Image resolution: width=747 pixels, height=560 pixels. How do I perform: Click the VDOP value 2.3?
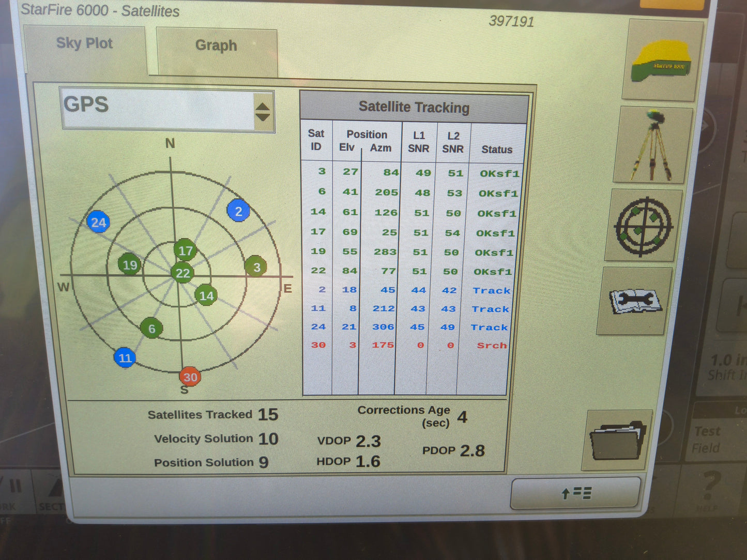point(368,441)
